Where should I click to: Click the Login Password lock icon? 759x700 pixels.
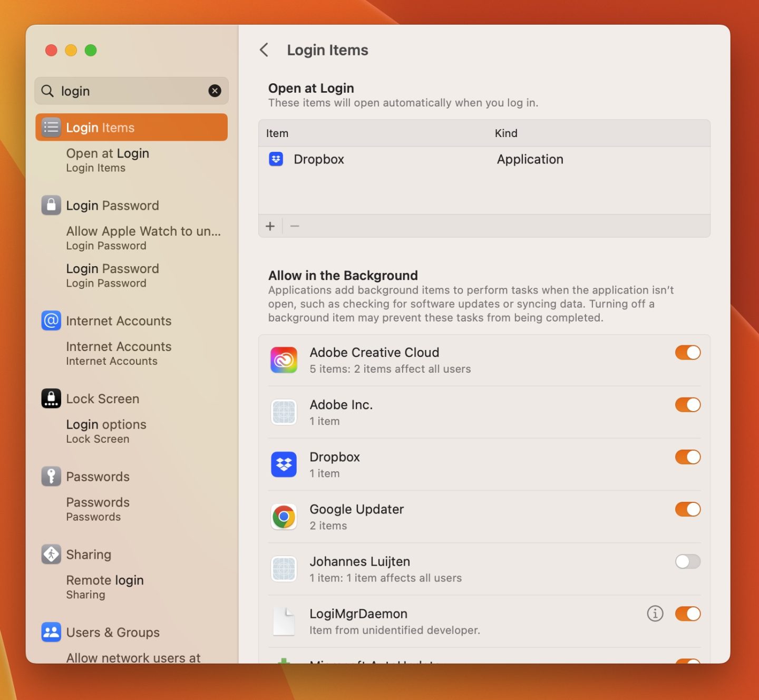(51, 205)
